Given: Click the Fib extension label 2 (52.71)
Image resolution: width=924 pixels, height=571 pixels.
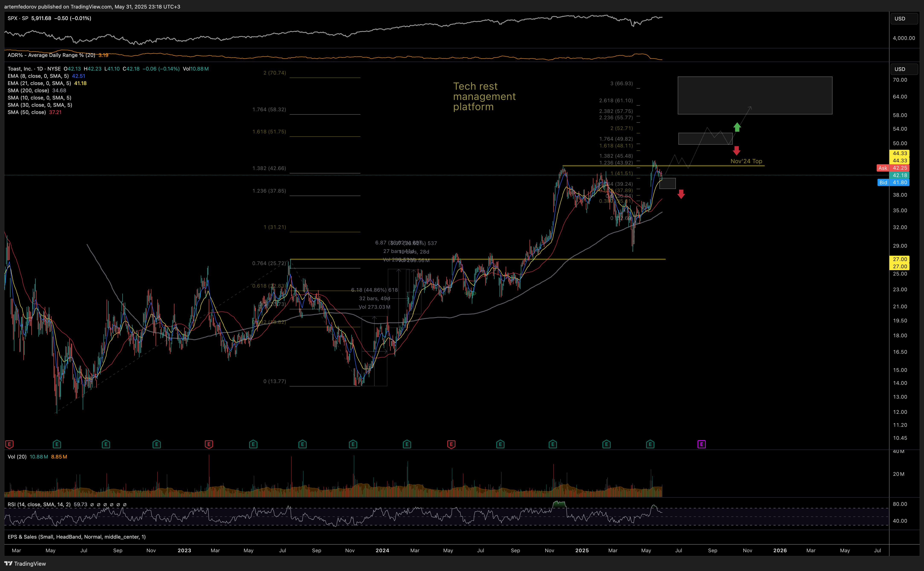Looking at the screenshot, I should tap(621, 128).
